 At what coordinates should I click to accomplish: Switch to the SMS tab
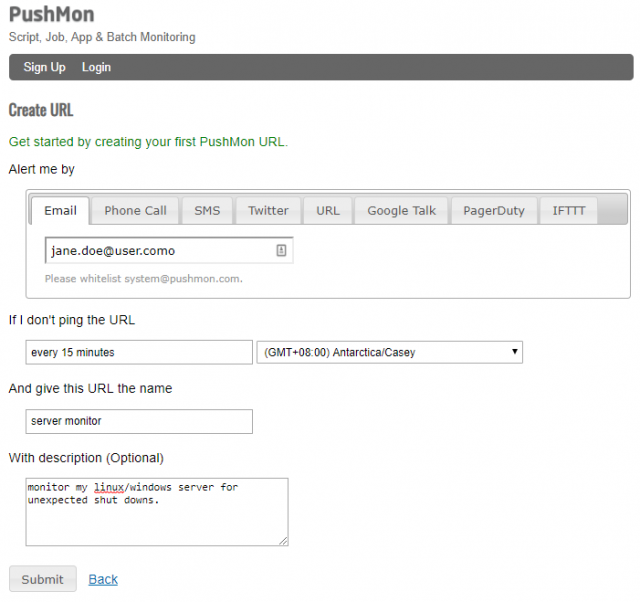coord(207,211)
